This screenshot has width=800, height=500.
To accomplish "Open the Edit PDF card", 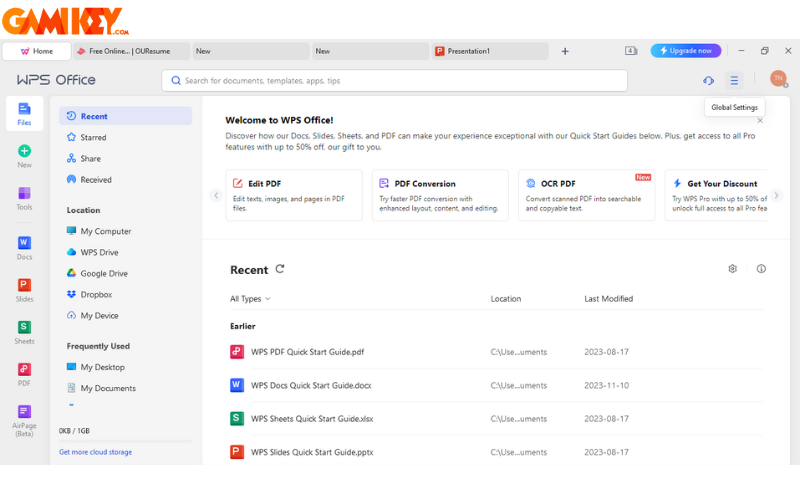I will (294, 195).
